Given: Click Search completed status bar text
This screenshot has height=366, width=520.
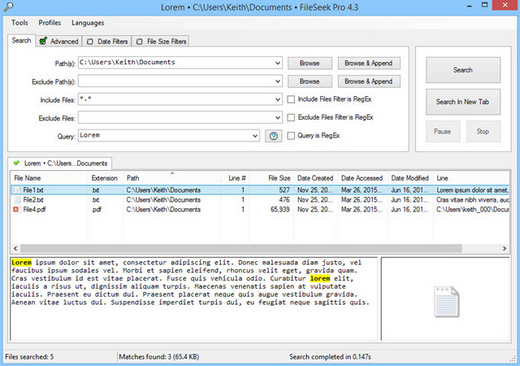Looking at the screenshot, I should pos(330,357).
